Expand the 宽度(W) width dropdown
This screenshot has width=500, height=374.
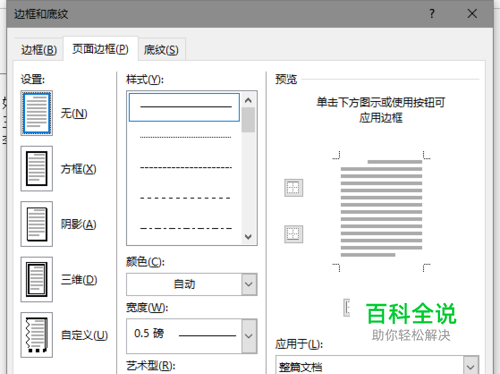tap(249, 336)
